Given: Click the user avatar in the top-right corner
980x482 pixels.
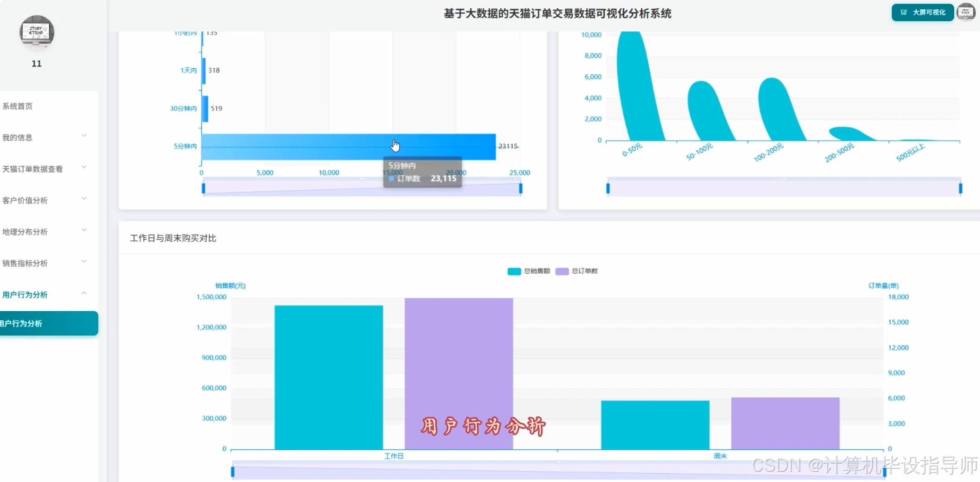Looking at the screenshot, I should (966, 12).
